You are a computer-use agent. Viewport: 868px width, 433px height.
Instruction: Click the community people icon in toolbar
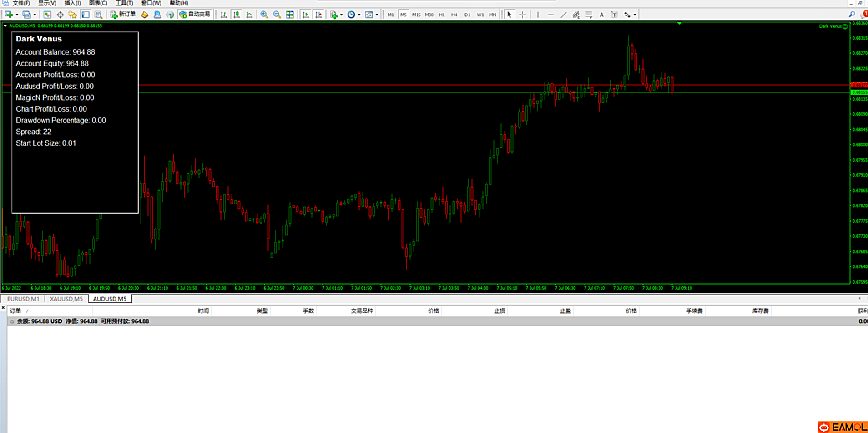157,15
